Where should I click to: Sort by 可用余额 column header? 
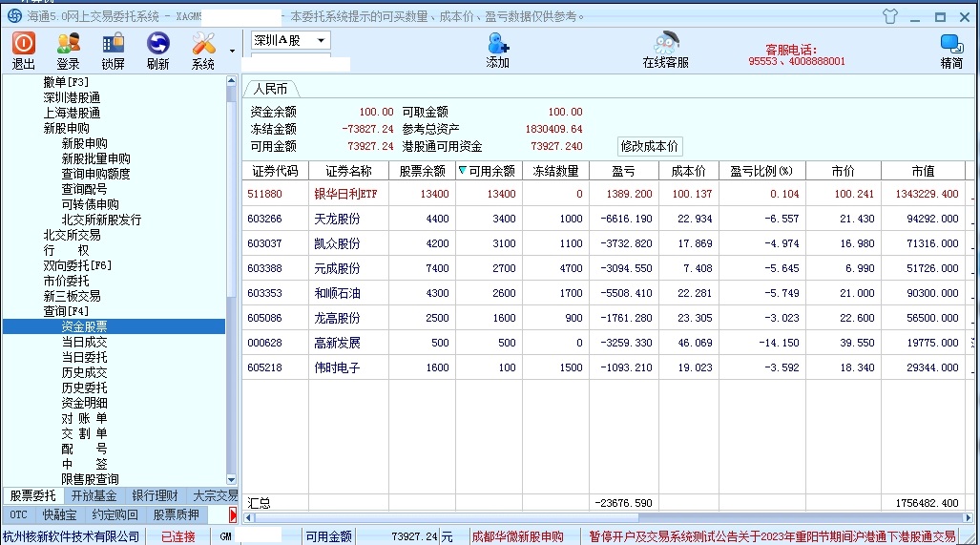[x=488, y=171]
